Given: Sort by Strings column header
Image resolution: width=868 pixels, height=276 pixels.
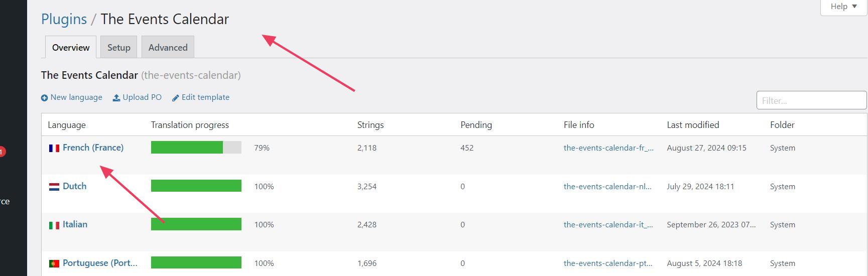Looking at the screenshot, I should tap(370, 125).
